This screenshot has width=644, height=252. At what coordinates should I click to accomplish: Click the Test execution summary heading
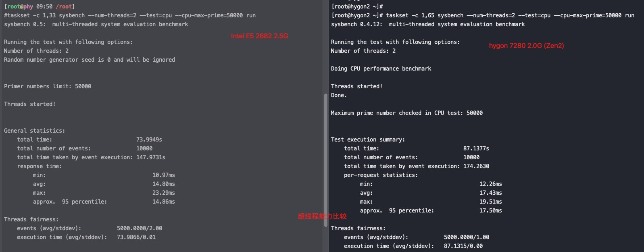point(368,140)
